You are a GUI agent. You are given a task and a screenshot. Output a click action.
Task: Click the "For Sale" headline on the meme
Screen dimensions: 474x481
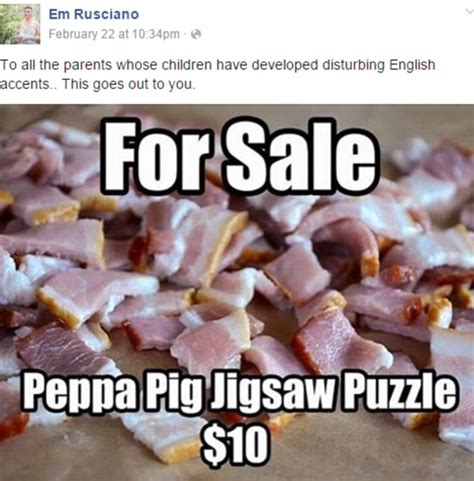[x=240, y=155]
